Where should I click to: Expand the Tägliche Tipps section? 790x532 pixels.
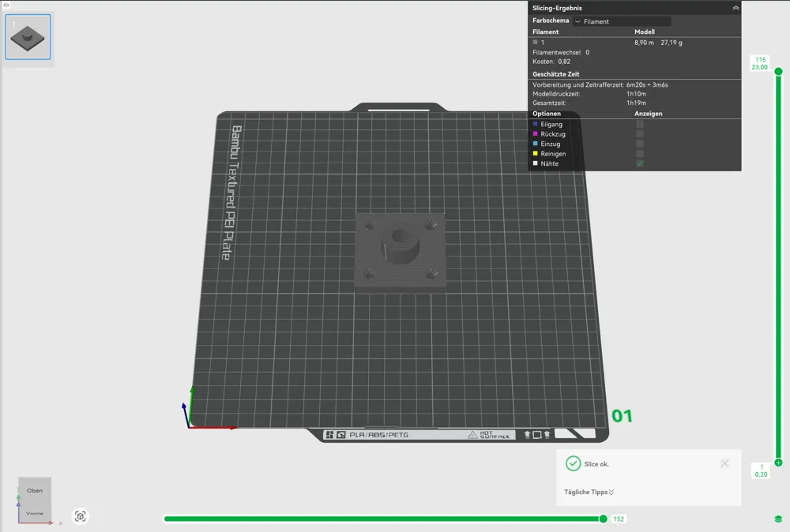point(589,493)
